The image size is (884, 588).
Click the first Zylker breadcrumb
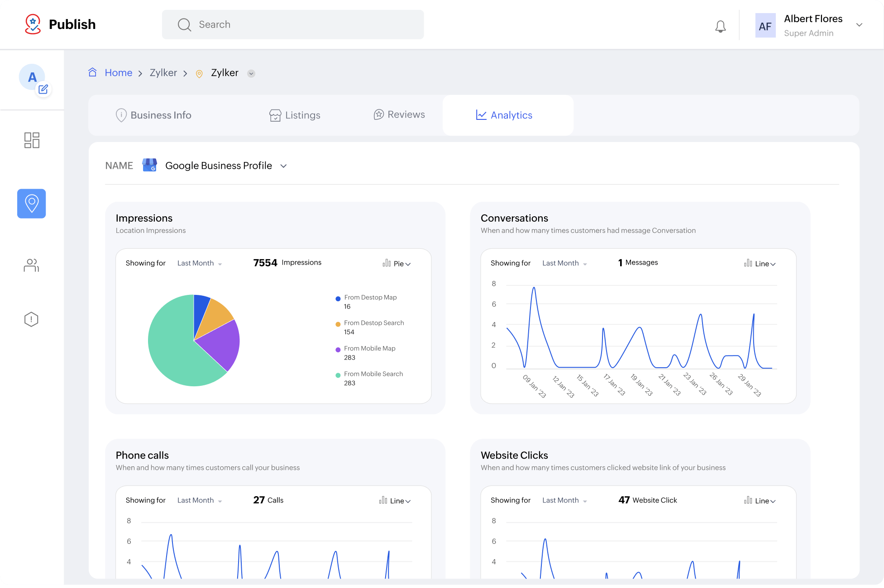(x=163, y=72)
